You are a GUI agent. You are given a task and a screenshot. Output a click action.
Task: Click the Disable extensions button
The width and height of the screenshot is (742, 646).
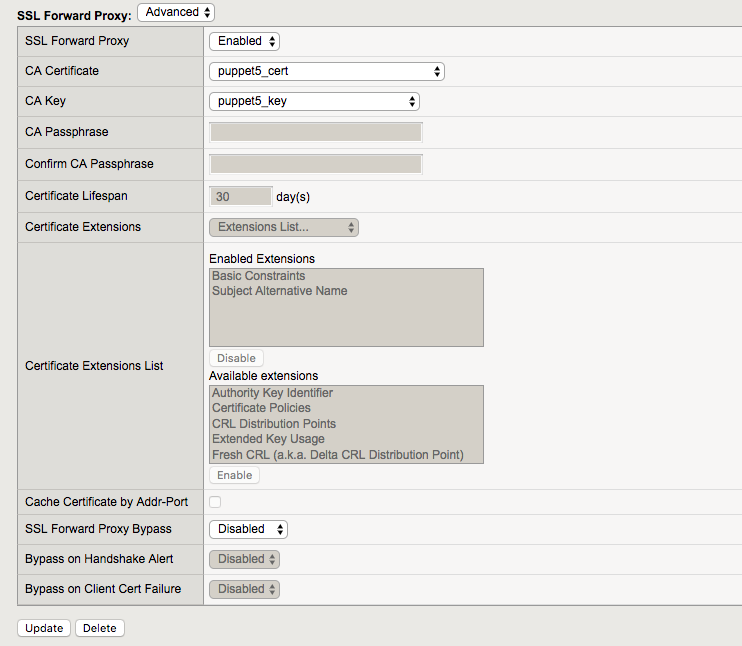coord(236,358)
